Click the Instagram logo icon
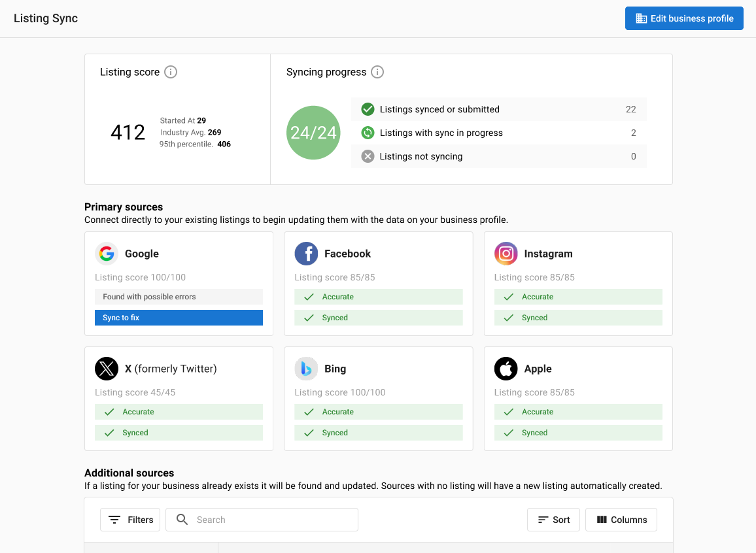756x553 pixels. 506,254
